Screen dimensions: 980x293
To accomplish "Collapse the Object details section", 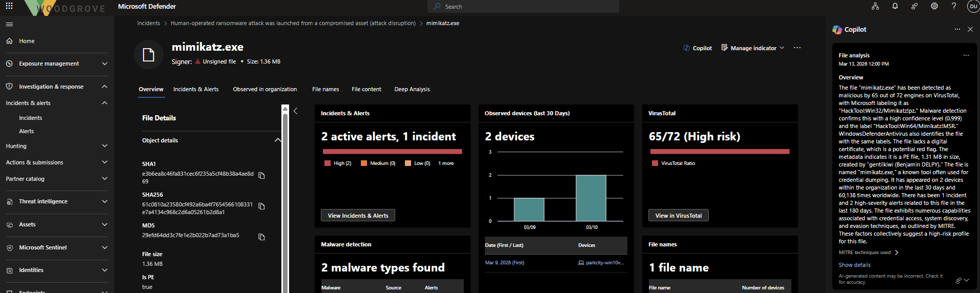I will [x=278, y=140].
